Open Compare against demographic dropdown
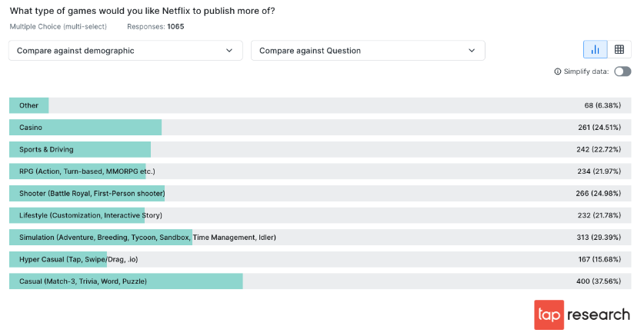 [x=125, y=51]
